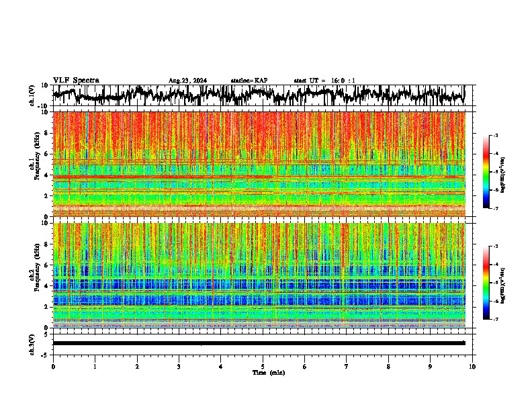Click the "8" tick on ch.1 frequency axis
The image size is (532, 411).
[47, 133]
